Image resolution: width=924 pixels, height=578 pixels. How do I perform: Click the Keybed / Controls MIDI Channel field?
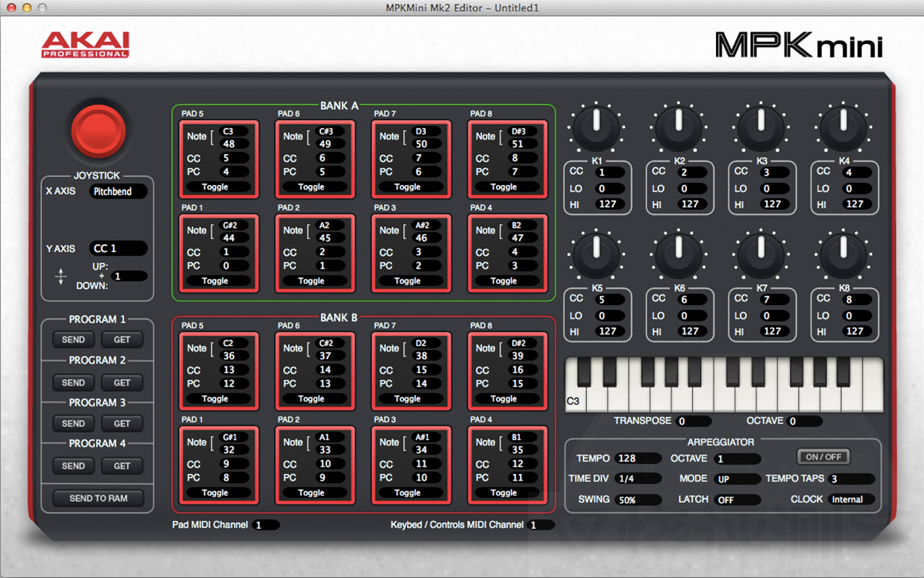(541, 525)
